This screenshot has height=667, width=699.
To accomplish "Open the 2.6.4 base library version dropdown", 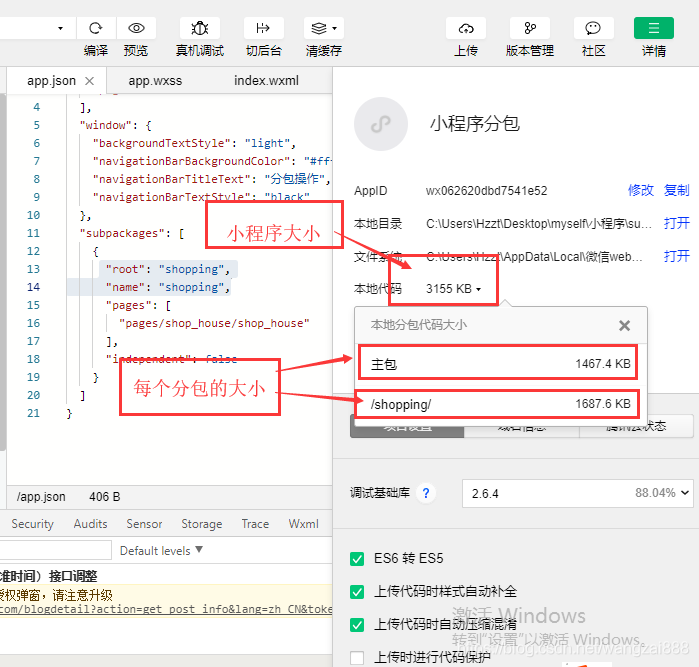I will pyautogui.click(x=578, y=494).
